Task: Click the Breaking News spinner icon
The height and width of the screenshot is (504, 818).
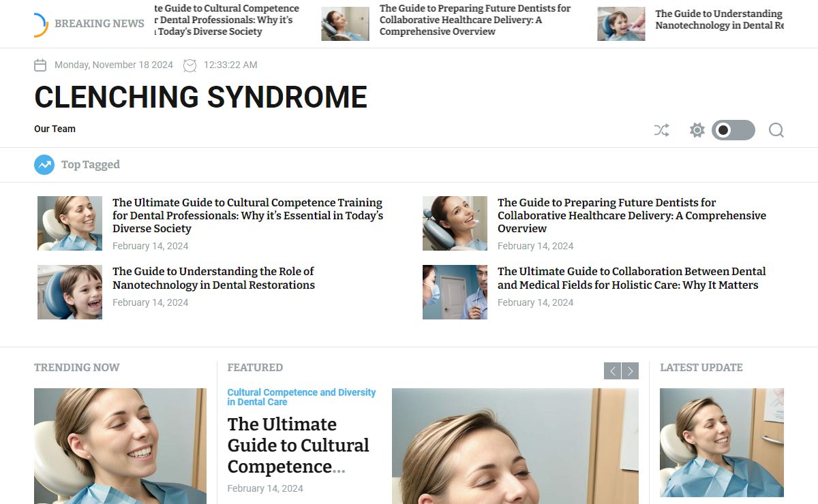Action: point(41,25)
